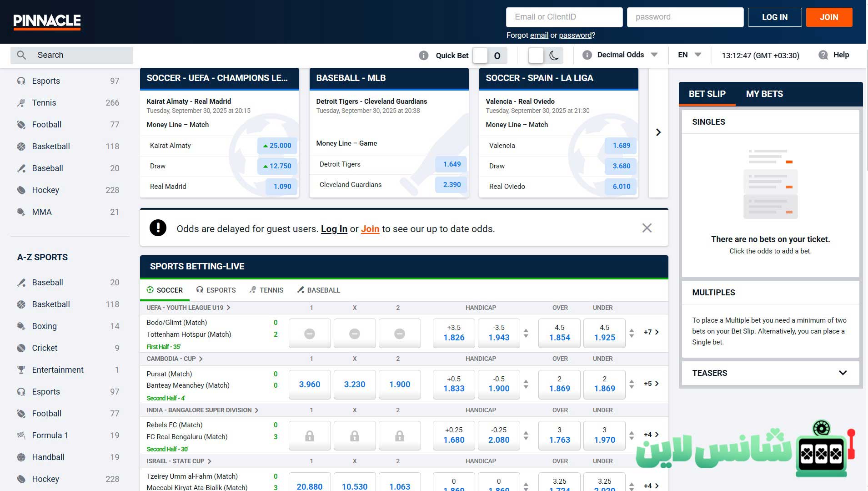
Task: Click the Log In button
Action: tap(774, 17)
